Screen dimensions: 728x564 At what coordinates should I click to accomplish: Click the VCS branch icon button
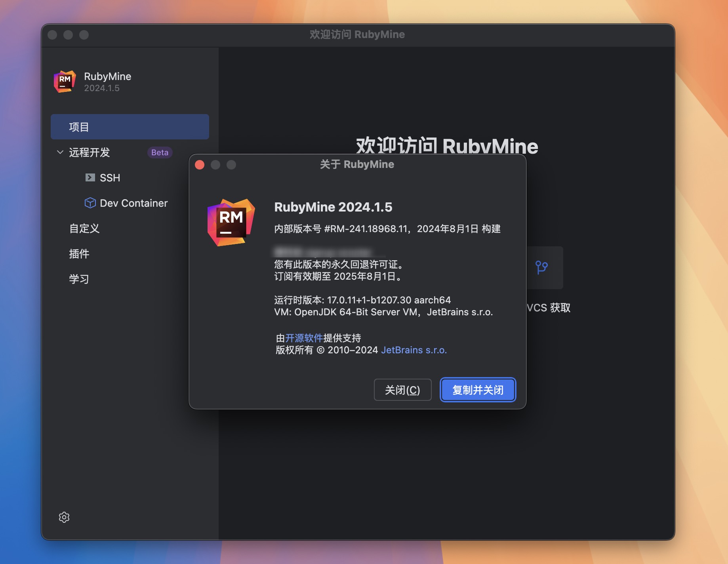(541, 267)
